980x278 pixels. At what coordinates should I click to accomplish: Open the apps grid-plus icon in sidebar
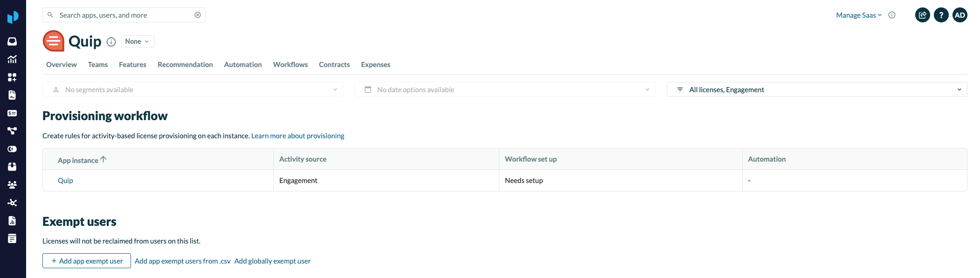point(12,77)
